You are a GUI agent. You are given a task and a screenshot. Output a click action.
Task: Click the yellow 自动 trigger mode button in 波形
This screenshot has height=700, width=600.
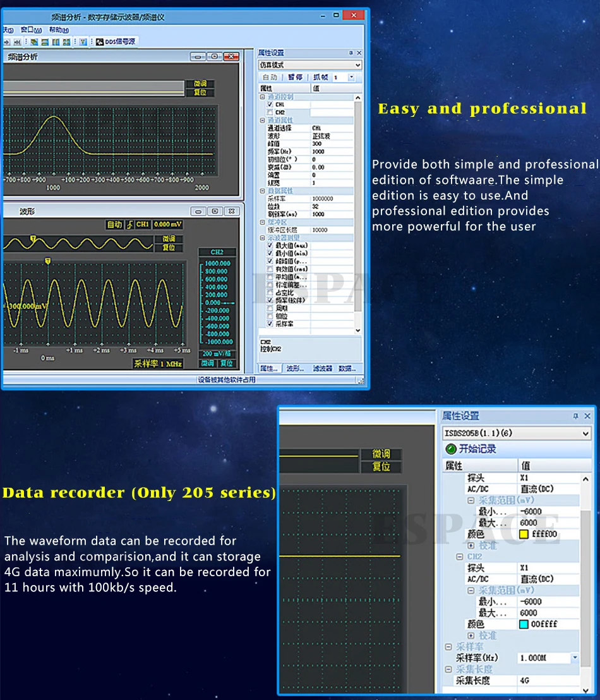(x=115, y=224)
